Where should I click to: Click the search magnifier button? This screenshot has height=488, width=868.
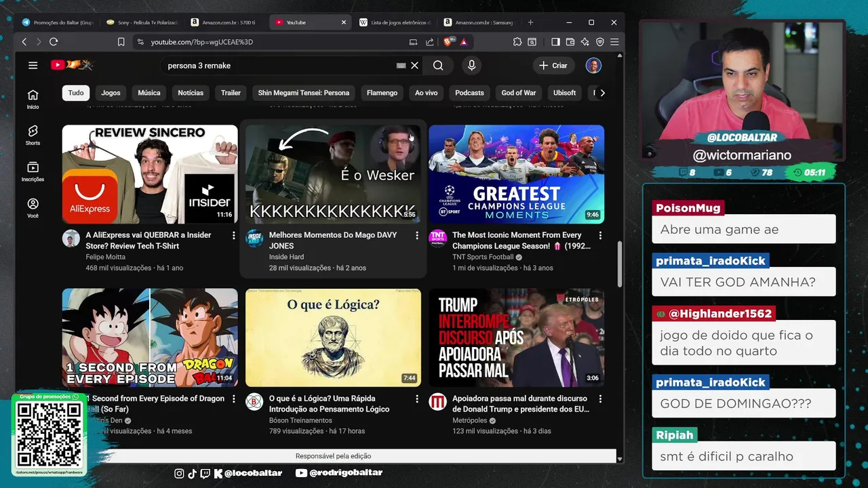coord(438,66)
